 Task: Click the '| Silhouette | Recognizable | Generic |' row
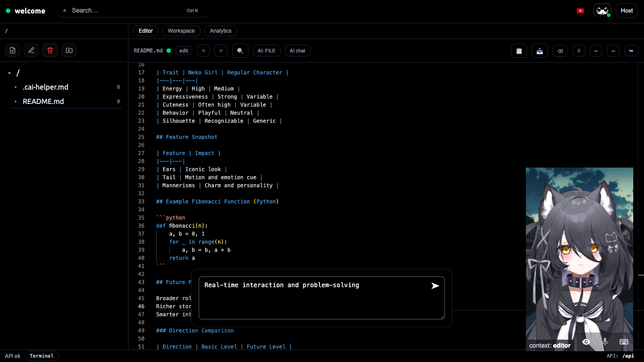219,121
